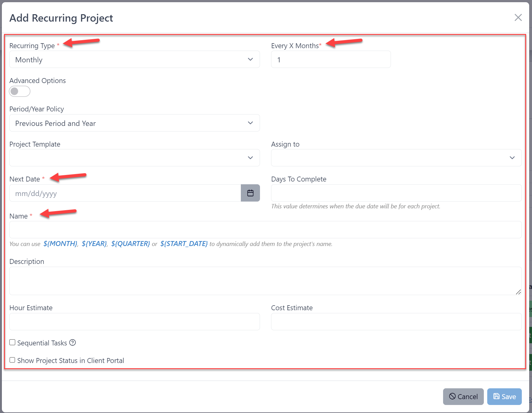Click the help icon next to Sequential Tasks
Screen dimensions: 532x413
[73, 343]
